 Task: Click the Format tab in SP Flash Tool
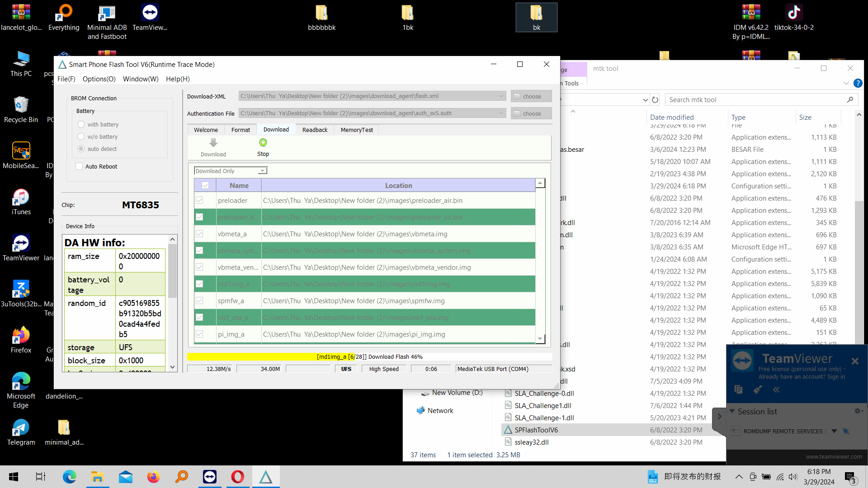tap(241, 129)
